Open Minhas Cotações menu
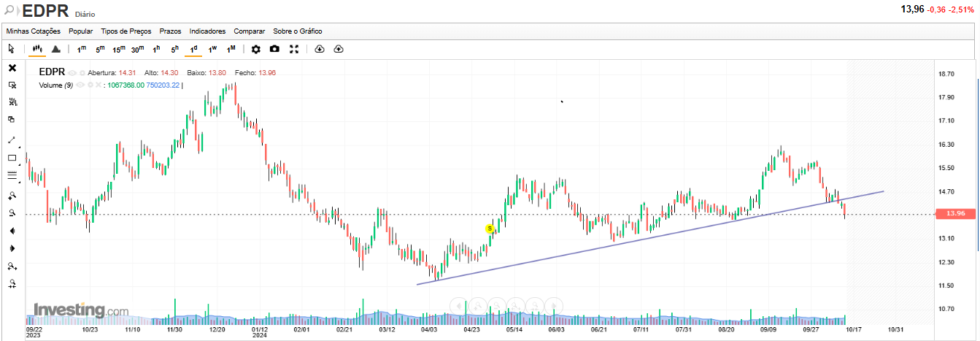 [x=34, y=31]
